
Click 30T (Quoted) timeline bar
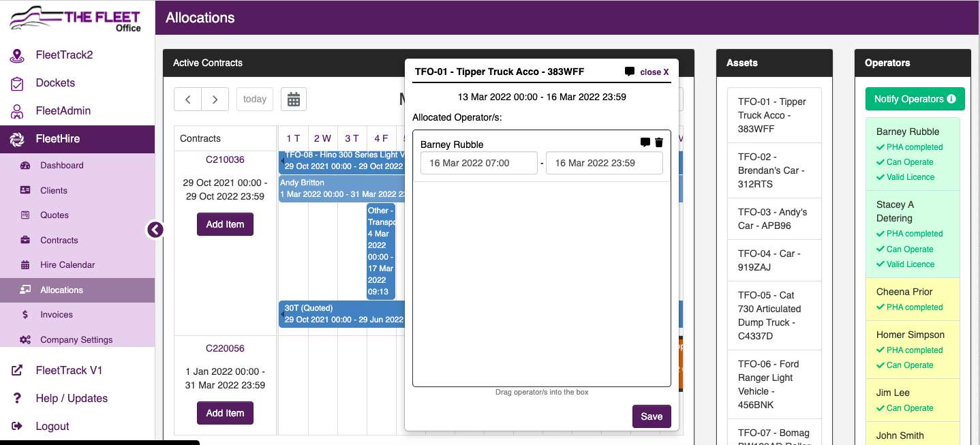tap(341, 314)
